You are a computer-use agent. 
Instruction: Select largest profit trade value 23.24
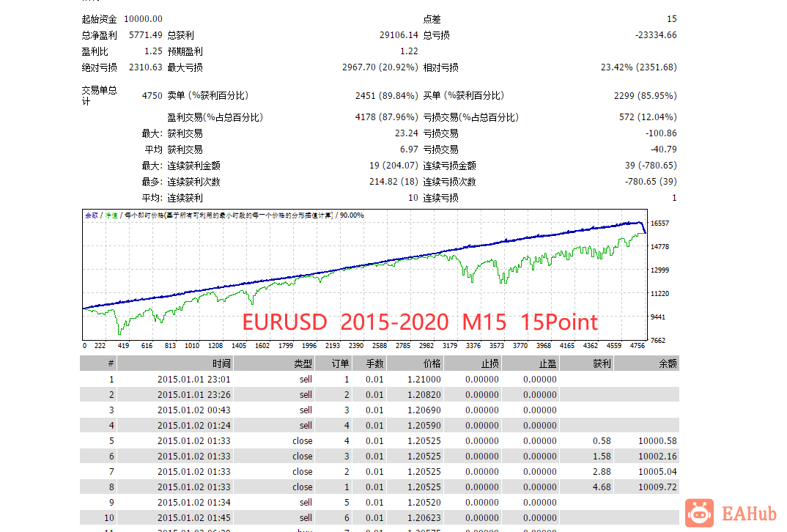tap(406, 133)
